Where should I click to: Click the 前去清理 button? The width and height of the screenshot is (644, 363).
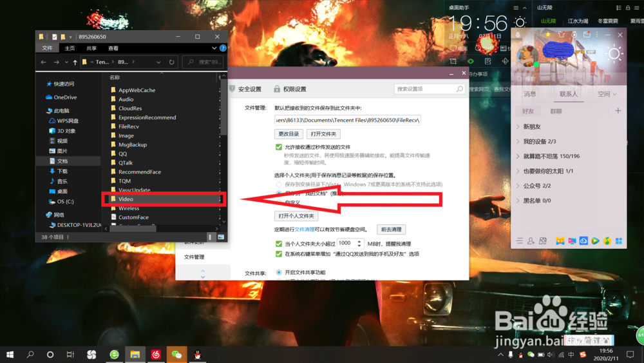391,230
